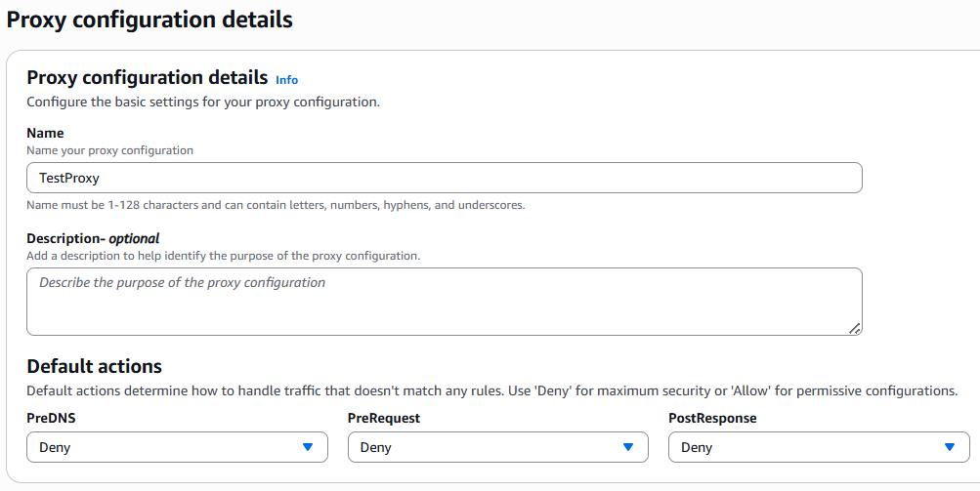The image size is (980, 491).
Task: Click the Description box resize handle
Action: (855, 329)
